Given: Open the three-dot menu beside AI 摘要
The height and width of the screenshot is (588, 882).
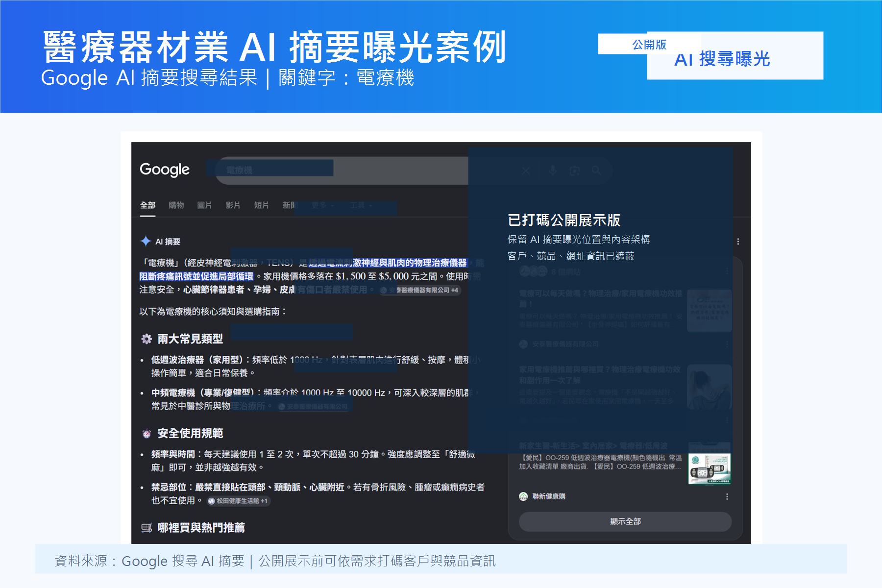Looking at the screenshot, I should click(x=738, y=242).
